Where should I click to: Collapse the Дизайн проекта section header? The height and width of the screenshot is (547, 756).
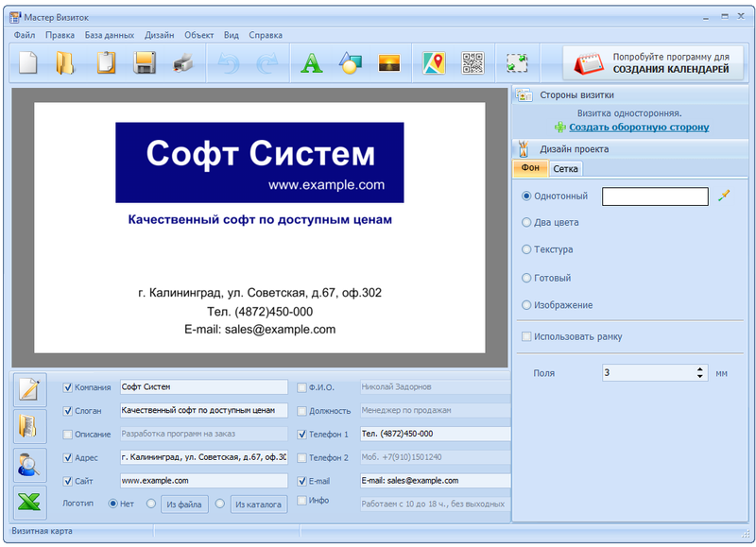(x=574, y=148)
